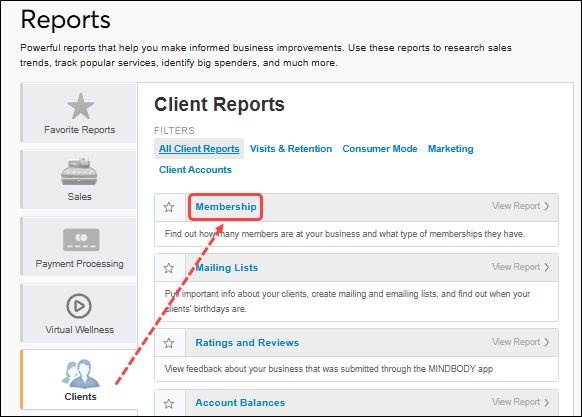Filter by Visits & Retention

coord(291,149)
